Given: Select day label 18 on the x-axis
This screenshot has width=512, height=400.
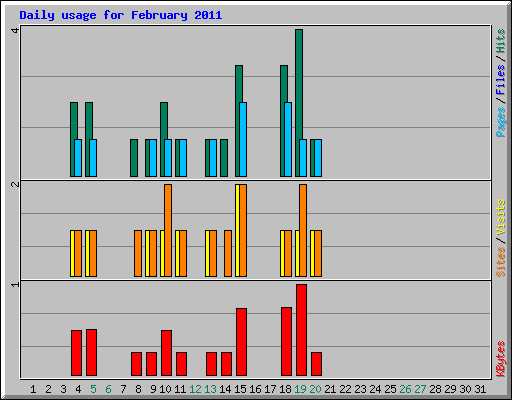Looking at the screenshot, I should pyautogui.click(x=285, y=389).
